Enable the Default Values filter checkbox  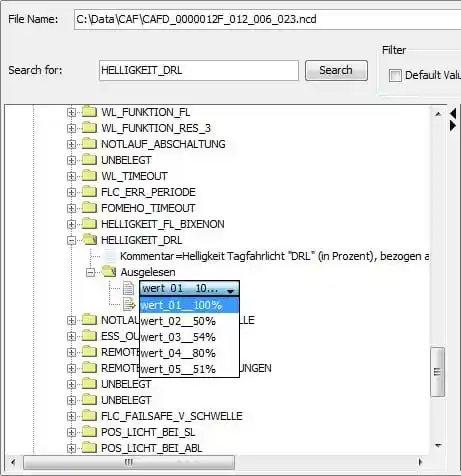[x=395, y=75]
